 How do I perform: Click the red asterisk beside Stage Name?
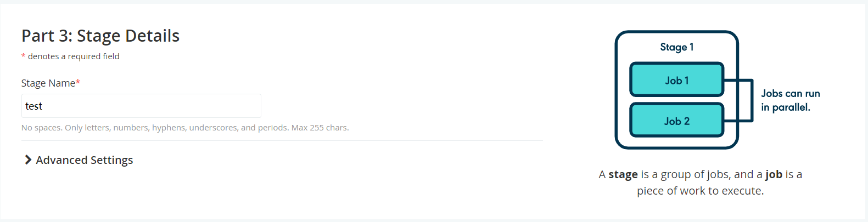tap(78, 82)
